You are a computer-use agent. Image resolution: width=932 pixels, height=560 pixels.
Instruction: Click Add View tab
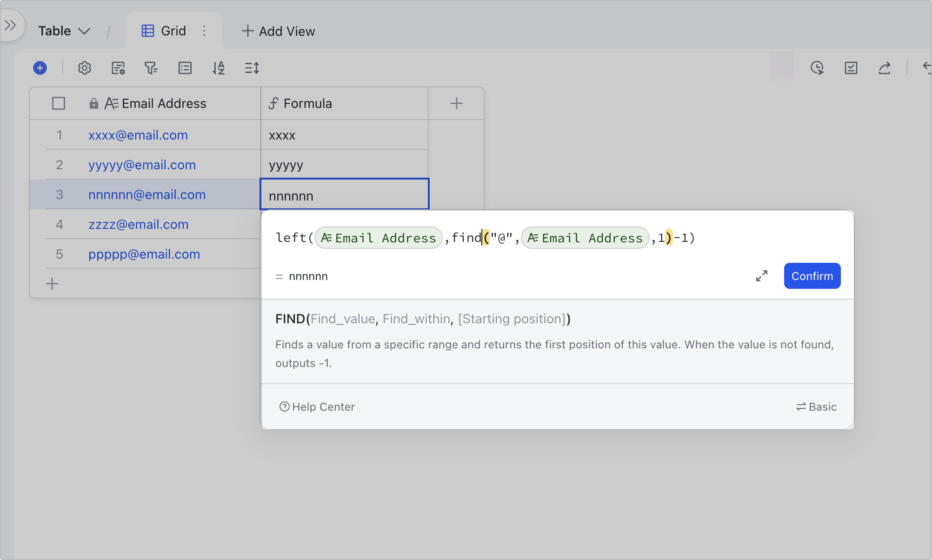pos(278,31)
